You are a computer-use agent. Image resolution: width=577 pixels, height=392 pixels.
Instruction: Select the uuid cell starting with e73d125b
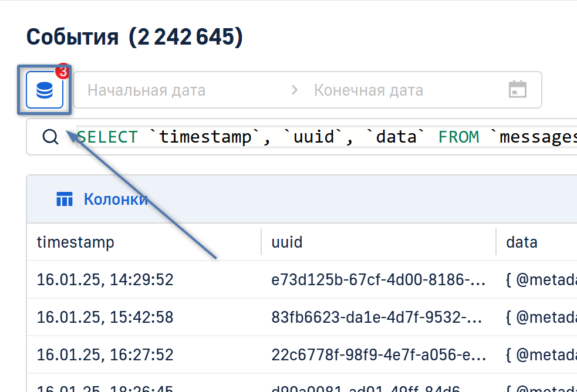tap(379, 279)
